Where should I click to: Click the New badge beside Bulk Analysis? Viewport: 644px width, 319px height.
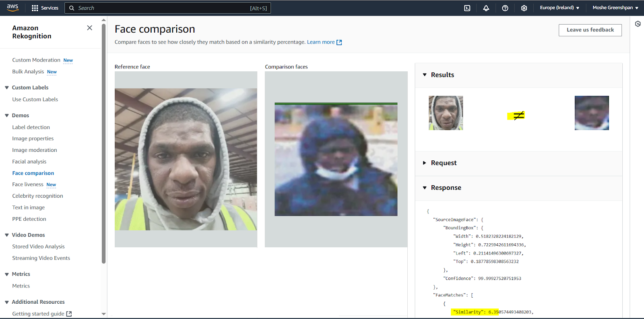click(52, 72)
